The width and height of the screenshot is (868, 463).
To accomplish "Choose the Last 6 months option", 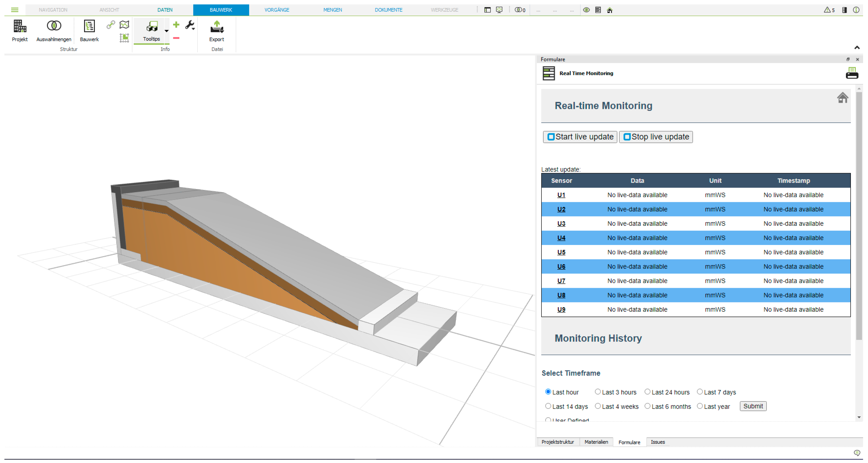I will [x=647, y=406].
